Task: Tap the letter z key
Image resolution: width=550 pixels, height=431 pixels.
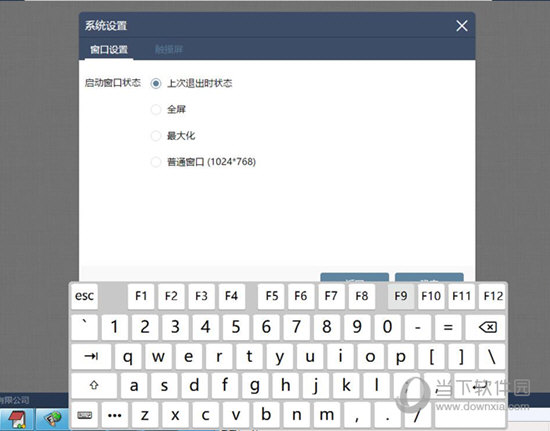Action: tap(145, 415)
